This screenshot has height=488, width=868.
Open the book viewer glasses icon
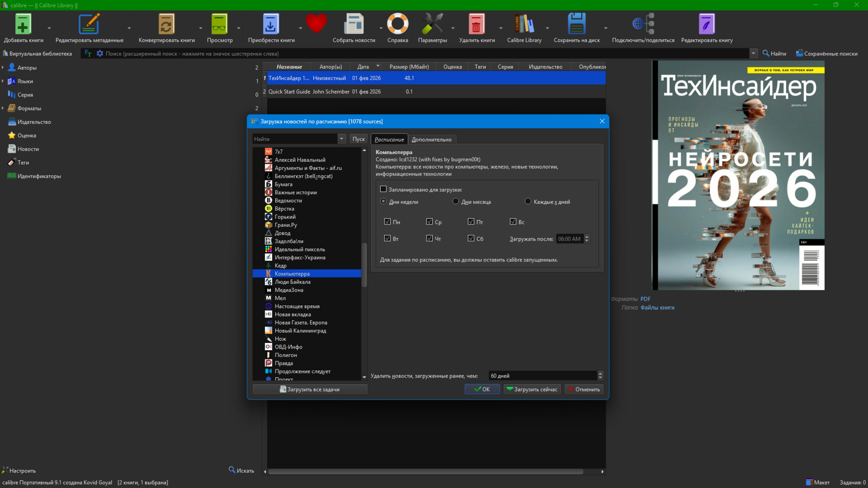[219, 25]
